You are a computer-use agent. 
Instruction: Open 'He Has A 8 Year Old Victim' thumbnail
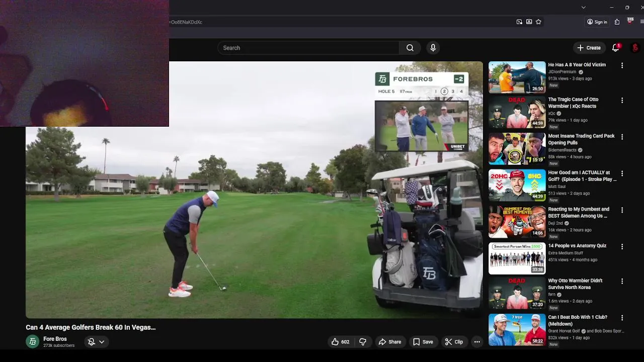tap(517, 77)
